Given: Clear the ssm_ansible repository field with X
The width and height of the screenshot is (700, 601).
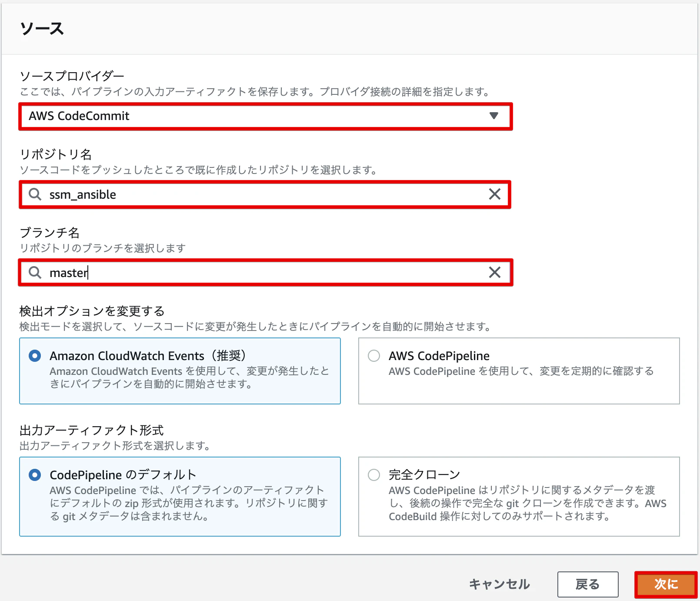Looking at the screenshot, I should pos(495,194).
